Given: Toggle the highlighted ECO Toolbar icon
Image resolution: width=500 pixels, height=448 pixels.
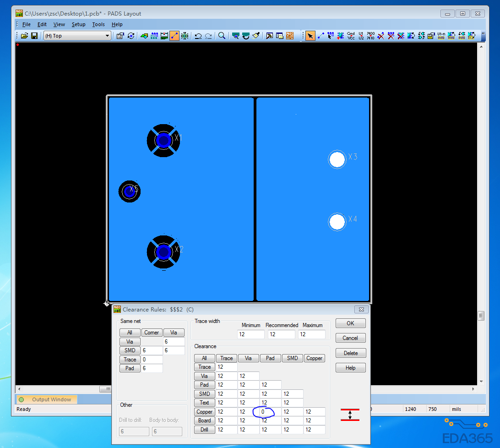Looking at the screenshot, I should (174, 36).
